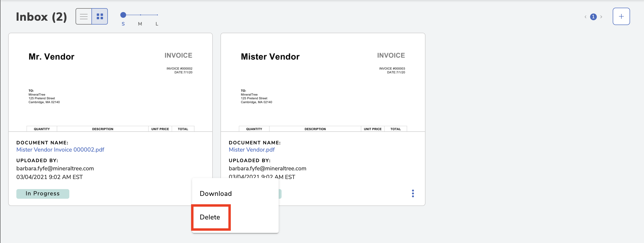This screenshot has height=243, width=644.
Task: Open Mister Vendor invoice #000003 thumbnail
Action: coord(323,82)
